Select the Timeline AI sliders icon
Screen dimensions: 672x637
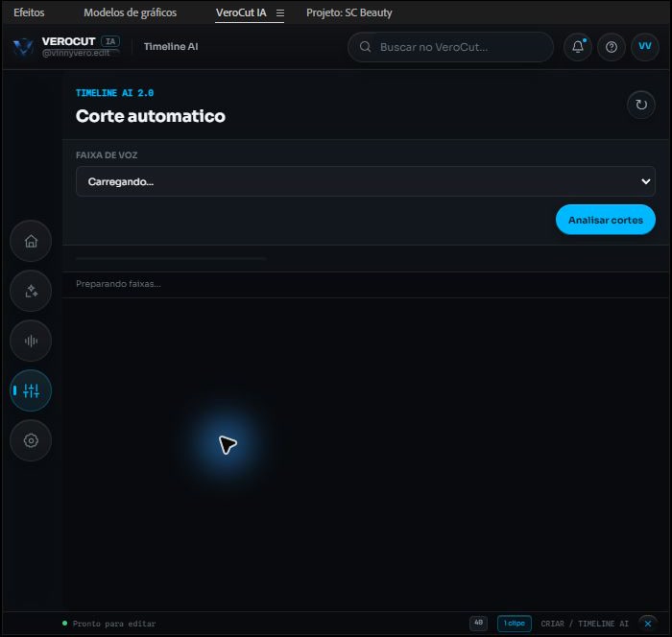[x=31, y=390]
